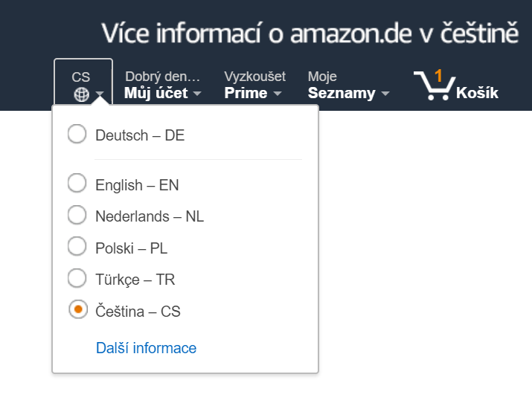Expand the CS language dropdown arrow
532x406 pixels.
pyautogui.click(x=100, y=93)
